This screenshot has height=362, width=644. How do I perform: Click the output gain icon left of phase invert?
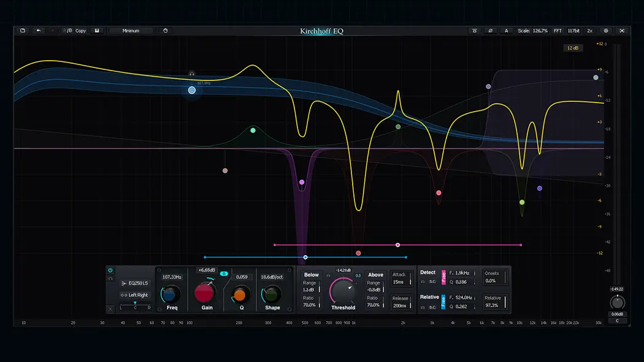(474, 31)
